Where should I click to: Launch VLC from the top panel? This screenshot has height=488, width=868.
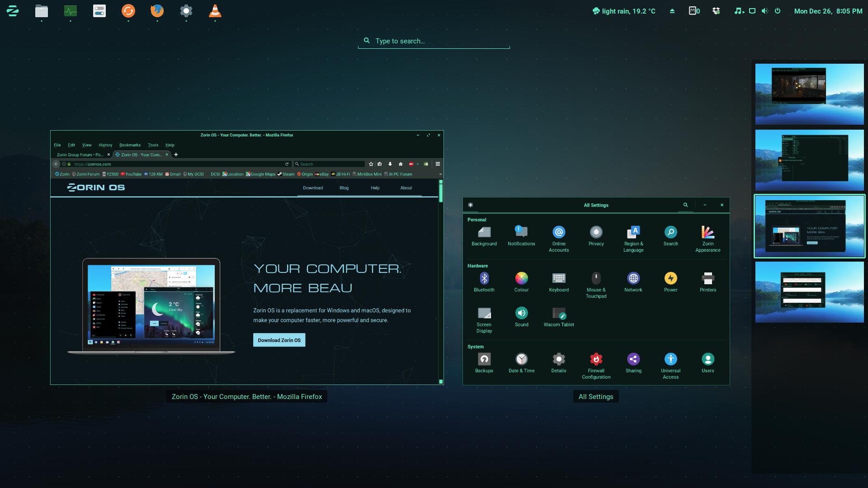point(215,11)
